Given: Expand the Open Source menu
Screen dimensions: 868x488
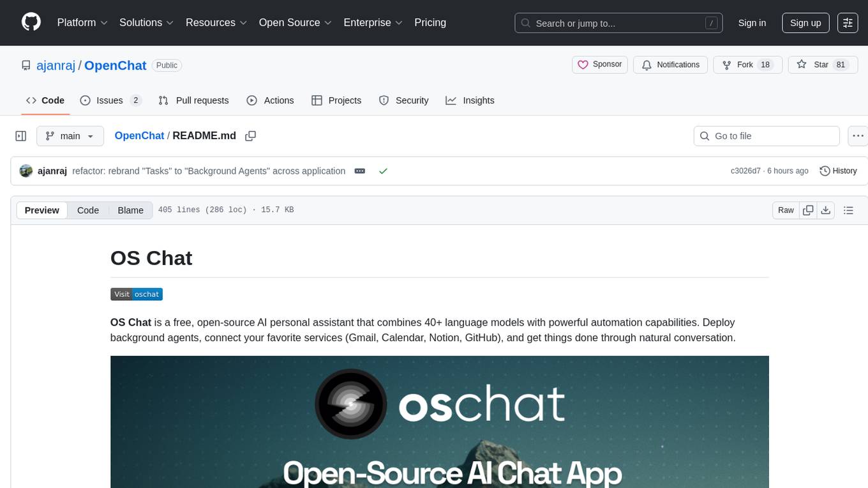Looking at the screenshot, I should 296,22.
